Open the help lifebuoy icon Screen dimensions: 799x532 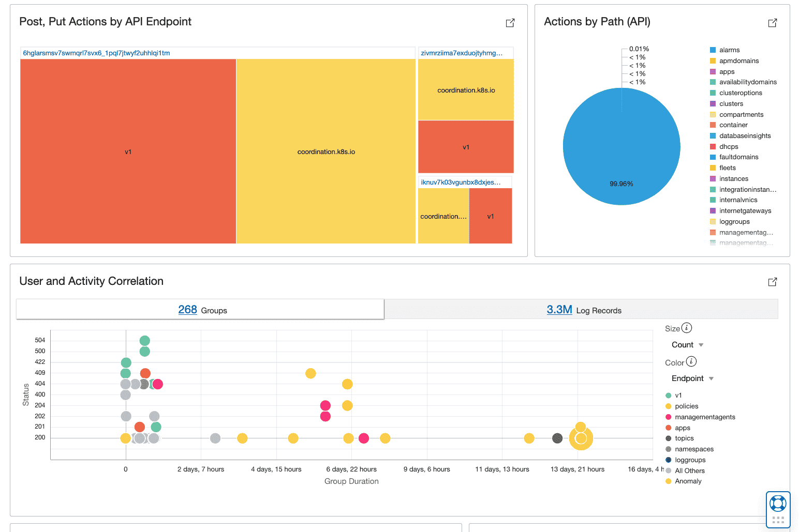pyautogui.click(x=778, y=503)
